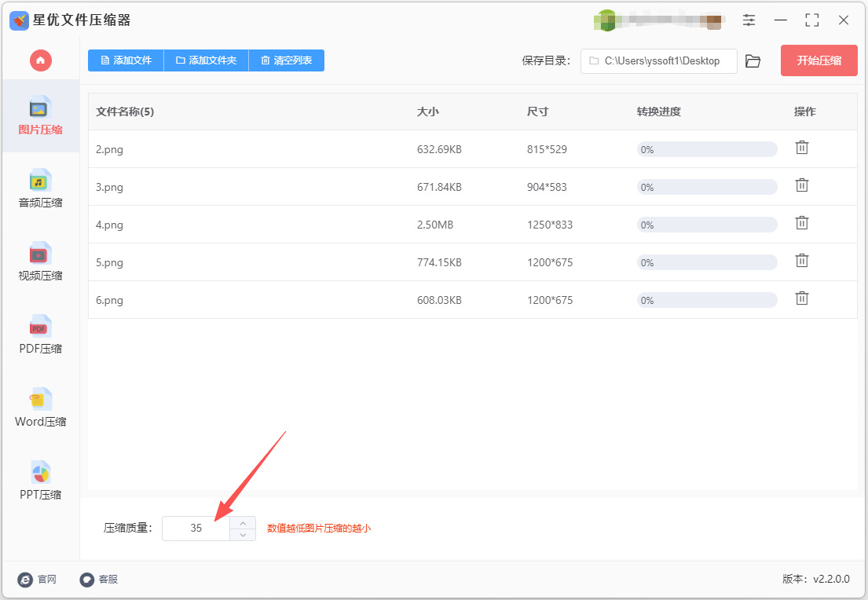Click the 6.png progress bar
This screenshot has width=868, height=600.
pyautogui.click(x=707, y=300)
